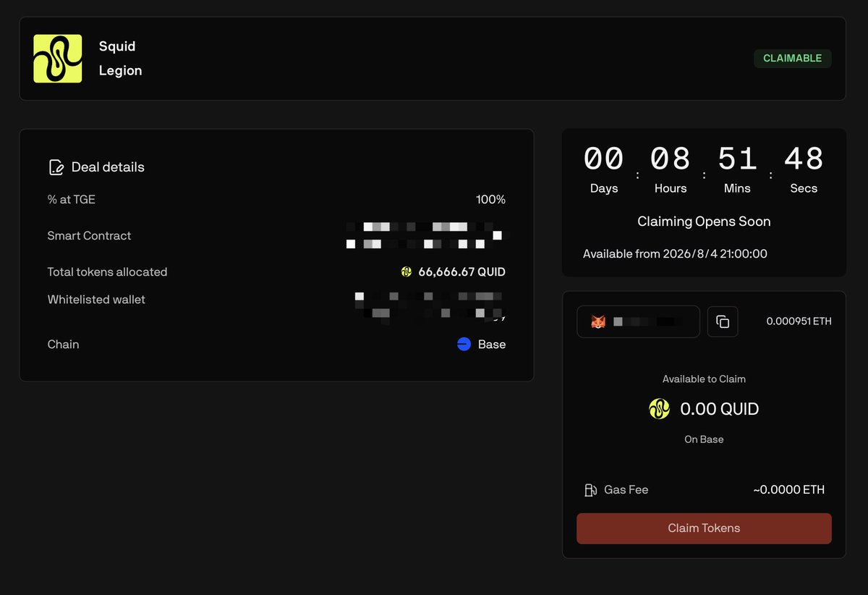Click the '66,666.67 QUID' amount
This screenshot has height=595, width=868.
point(461,272)
